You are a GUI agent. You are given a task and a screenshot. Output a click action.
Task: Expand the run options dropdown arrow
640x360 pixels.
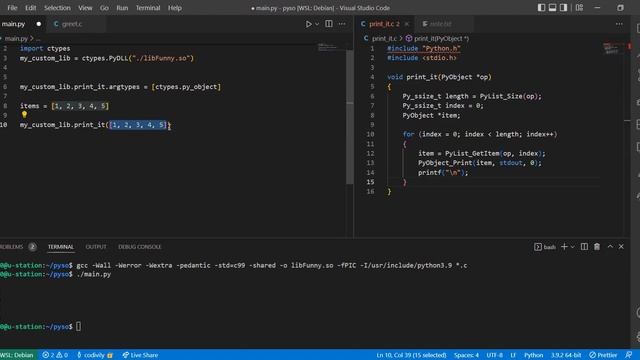click(x=317, y=24)
